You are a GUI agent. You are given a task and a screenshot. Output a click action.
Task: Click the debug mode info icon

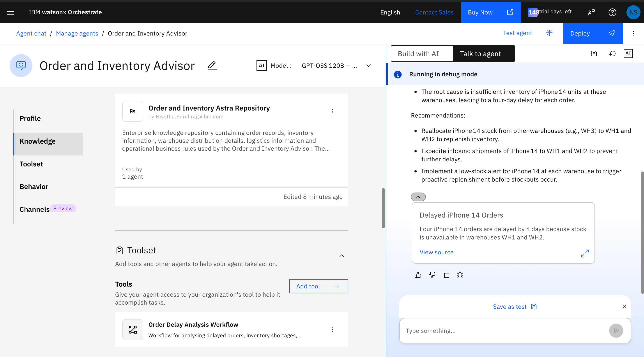click(x=398, y=74)
